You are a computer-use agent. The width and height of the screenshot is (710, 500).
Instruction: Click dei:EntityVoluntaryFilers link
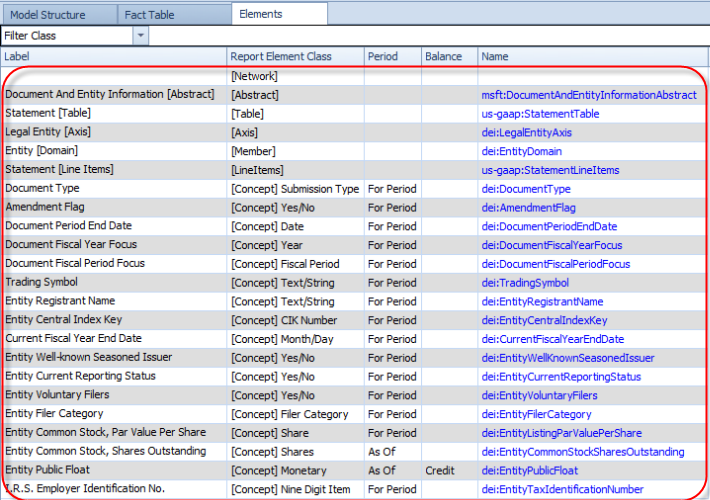(x=539, y=396)
